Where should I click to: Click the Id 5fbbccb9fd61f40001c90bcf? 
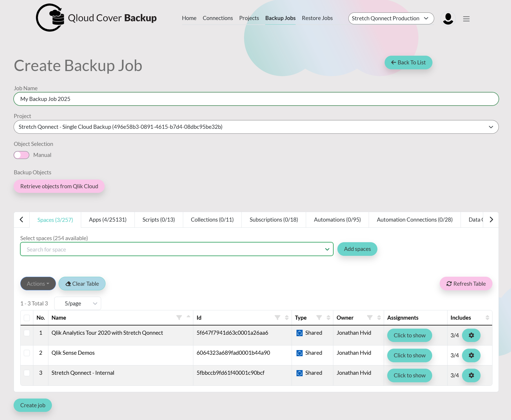230,373
